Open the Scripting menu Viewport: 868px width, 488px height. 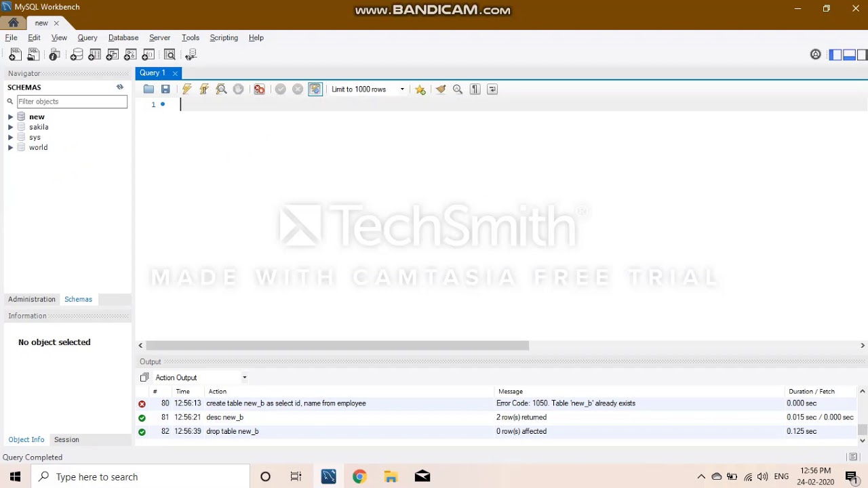click(224, 38)
